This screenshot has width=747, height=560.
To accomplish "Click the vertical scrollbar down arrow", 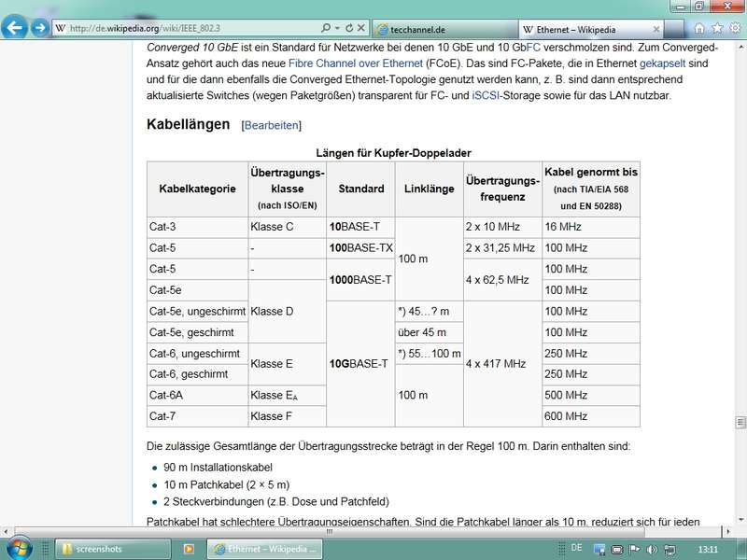I will (x=740, y=519).
